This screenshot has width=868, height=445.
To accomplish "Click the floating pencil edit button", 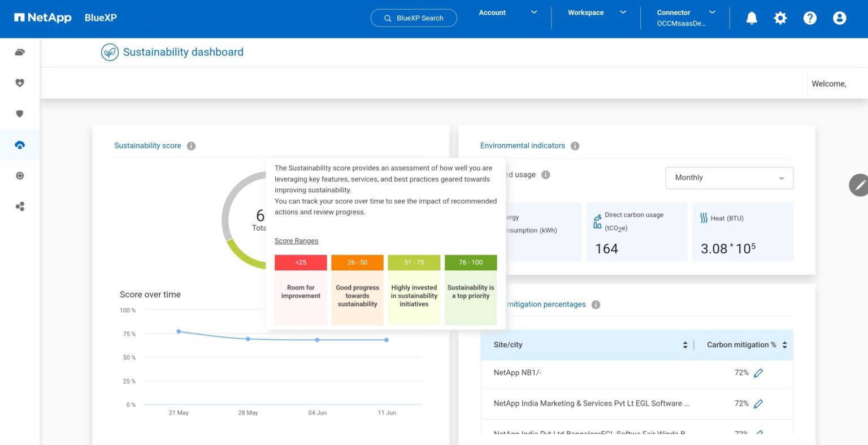I will pyautogui.click(x=860, y=185).
